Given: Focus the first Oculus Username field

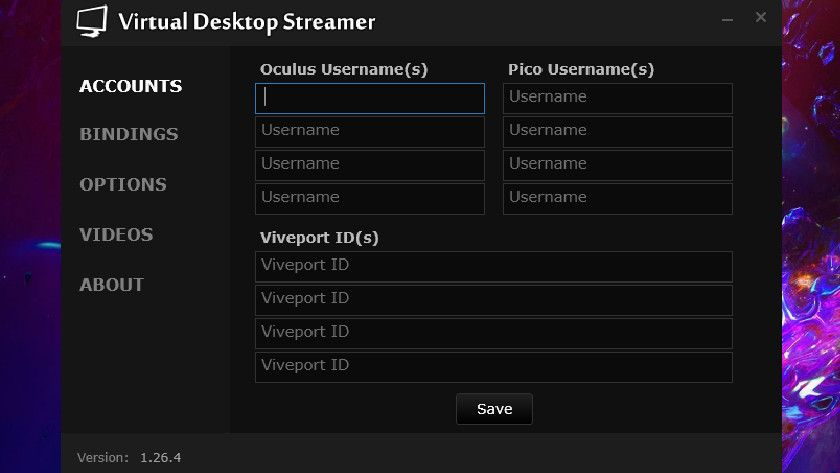Looking at the screenshot, I should pos(370,98).
